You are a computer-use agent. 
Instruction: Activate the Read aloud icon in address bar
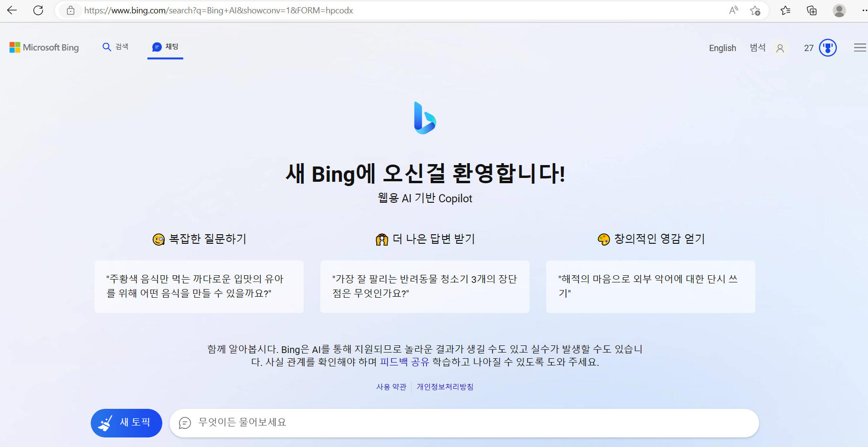(x=734, y=10)
